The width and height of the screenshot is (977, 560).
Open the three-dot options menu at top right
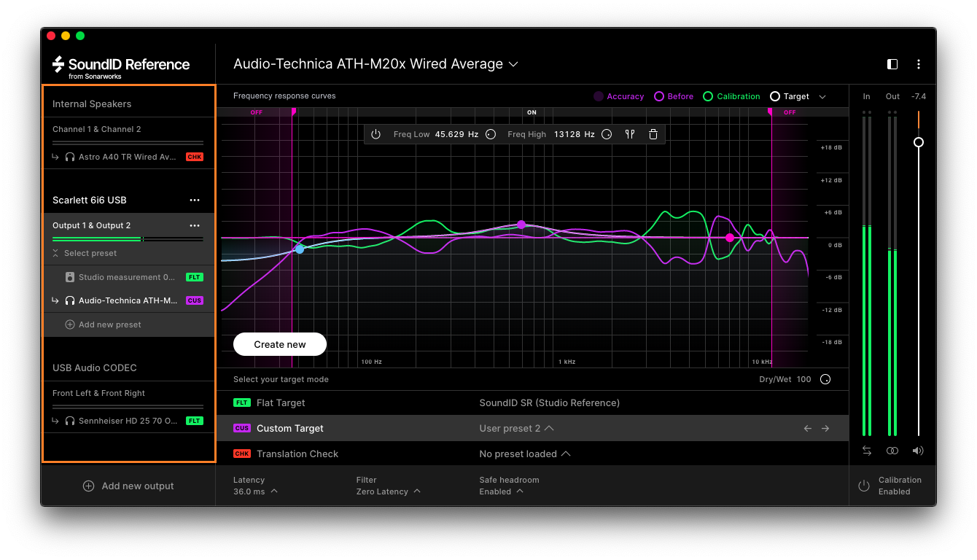(919, 64)
